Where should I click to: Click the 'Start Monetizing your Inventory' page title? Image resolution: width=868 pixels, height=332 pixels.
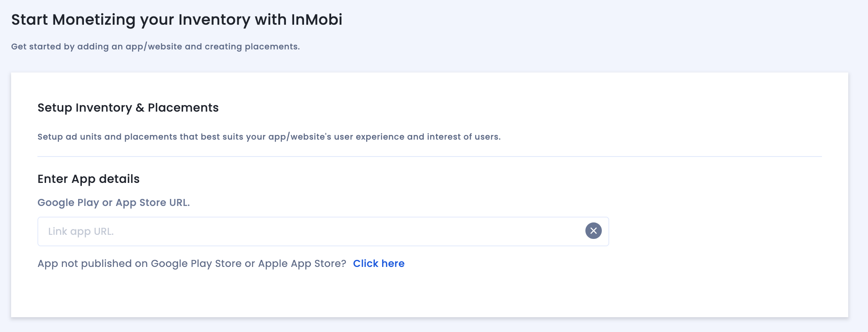(176, 20)
